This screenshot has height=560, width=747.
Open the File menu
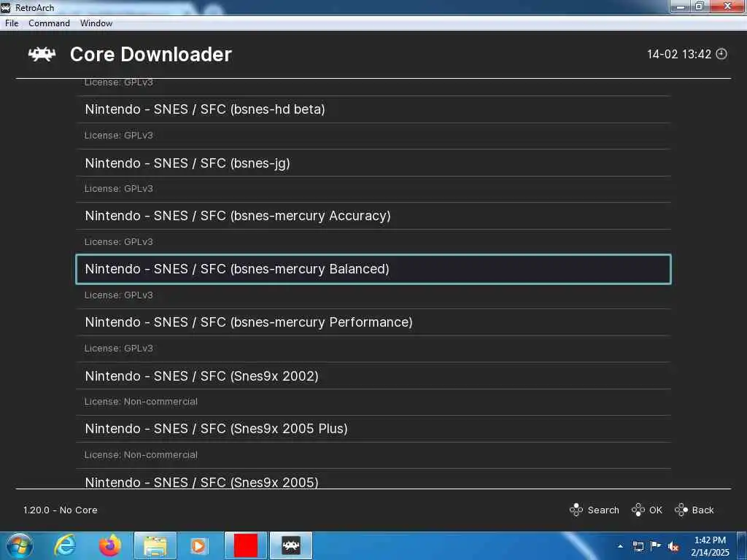coord(12,23)
